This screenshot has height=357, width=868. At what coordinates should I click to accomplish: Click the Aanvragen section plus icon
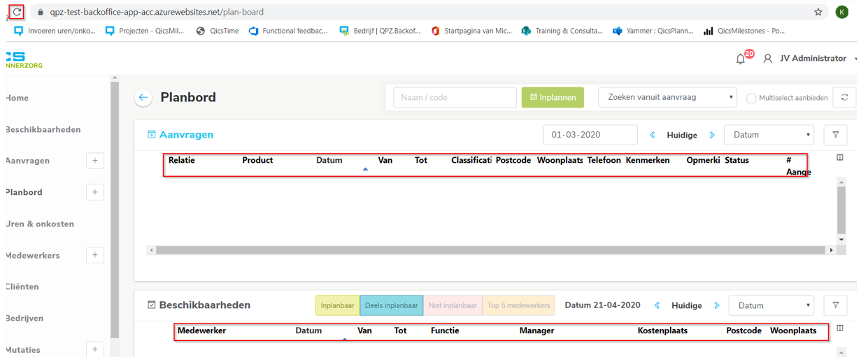[151, 135]
